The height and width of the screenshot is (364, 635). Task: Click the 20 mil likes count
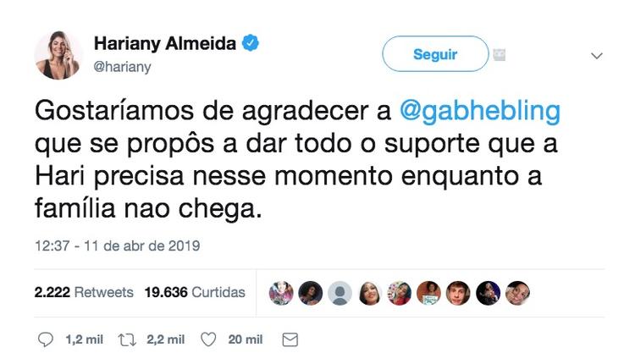[246, 339]
